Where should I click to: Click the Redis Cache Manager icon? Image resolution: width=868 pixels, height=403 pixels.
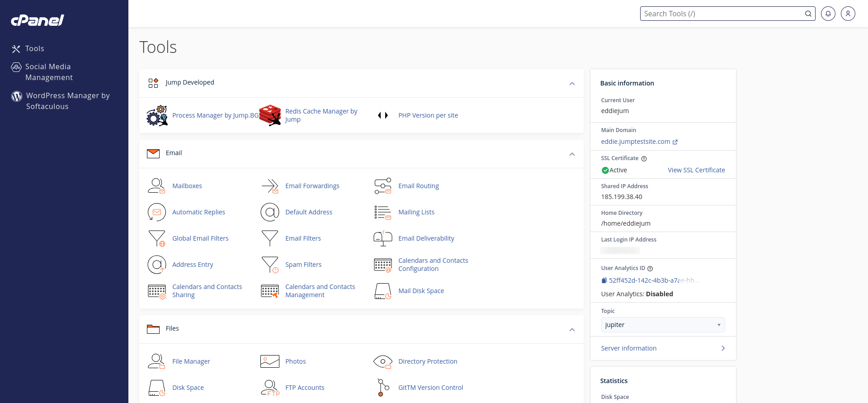(x=270, y=115)
